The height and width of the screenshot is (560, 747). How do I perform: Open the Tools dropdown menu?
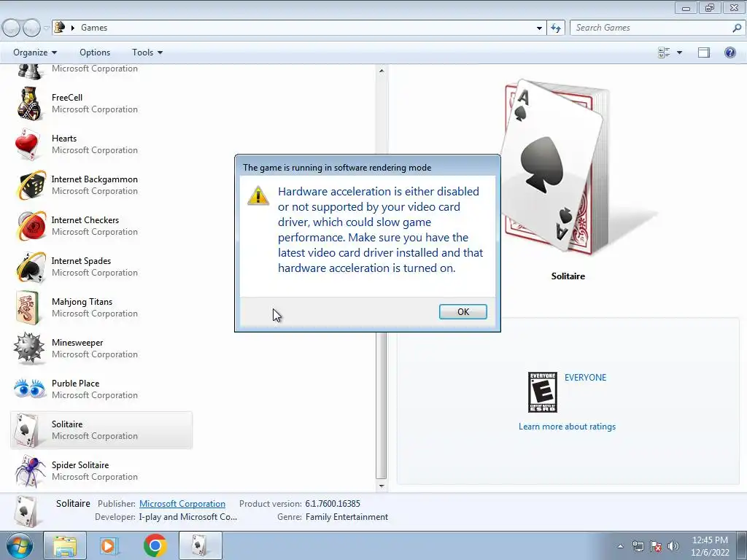click(147, 52)
